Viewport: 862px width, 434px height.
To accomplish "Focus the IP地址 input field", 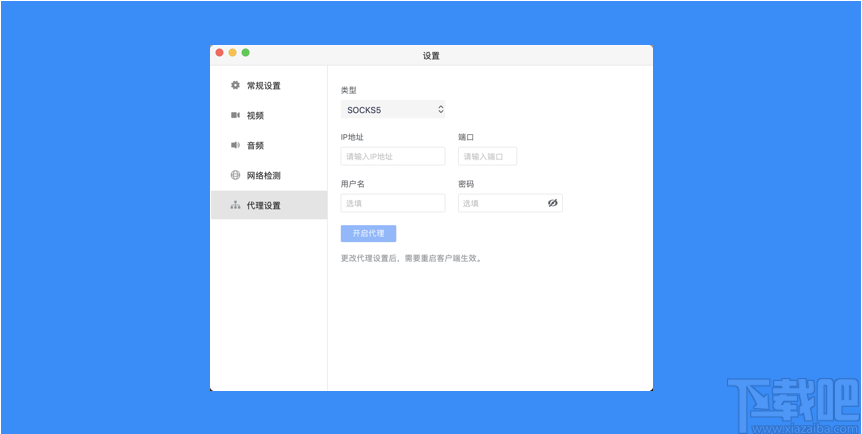I will [x=393, y=156].
